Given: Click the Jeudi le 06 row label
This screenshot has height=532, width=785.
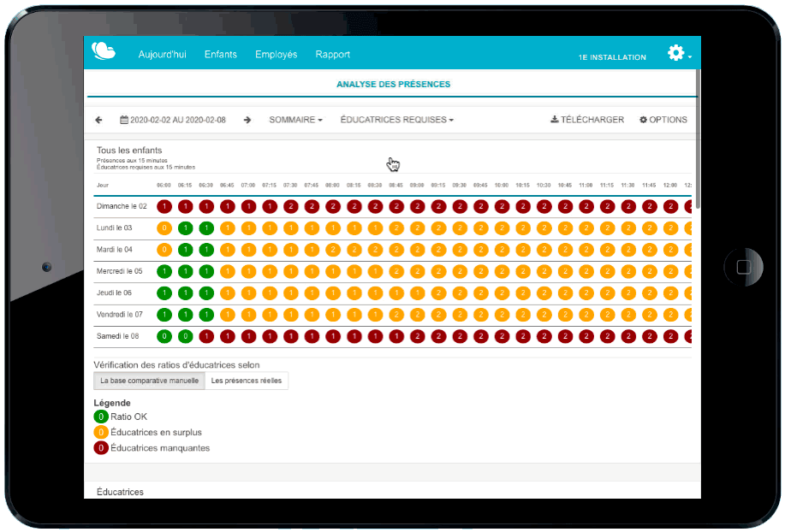Looking at the screenshot, I should pos(114,293).
